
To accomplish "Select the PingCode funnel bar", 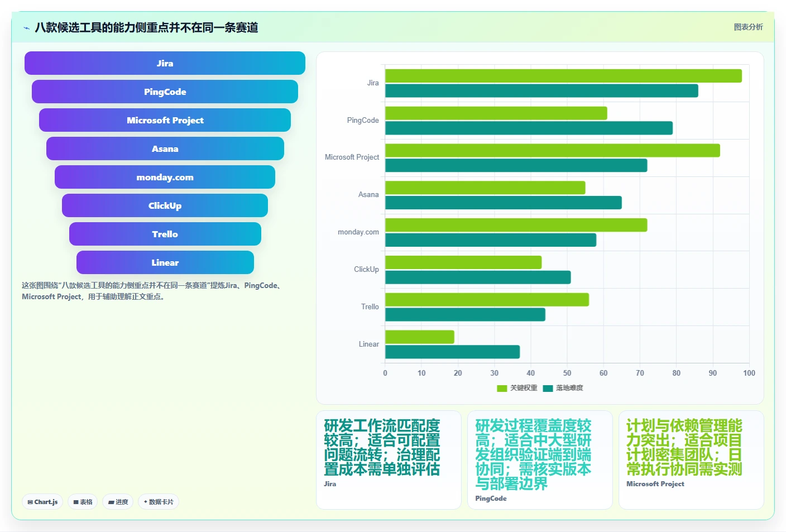I will (165, 92).
